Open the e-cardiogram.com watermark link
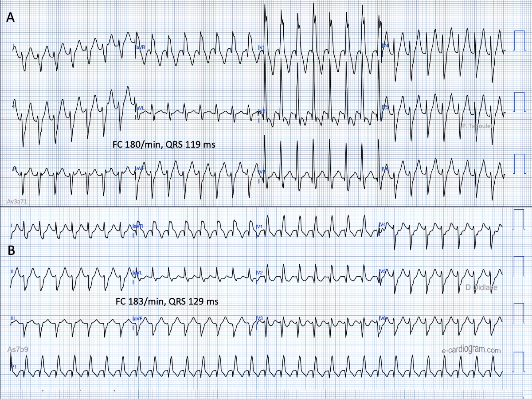The width and height of the screenshot is (532, 399). pyautogui.click(x=471, y=350)
